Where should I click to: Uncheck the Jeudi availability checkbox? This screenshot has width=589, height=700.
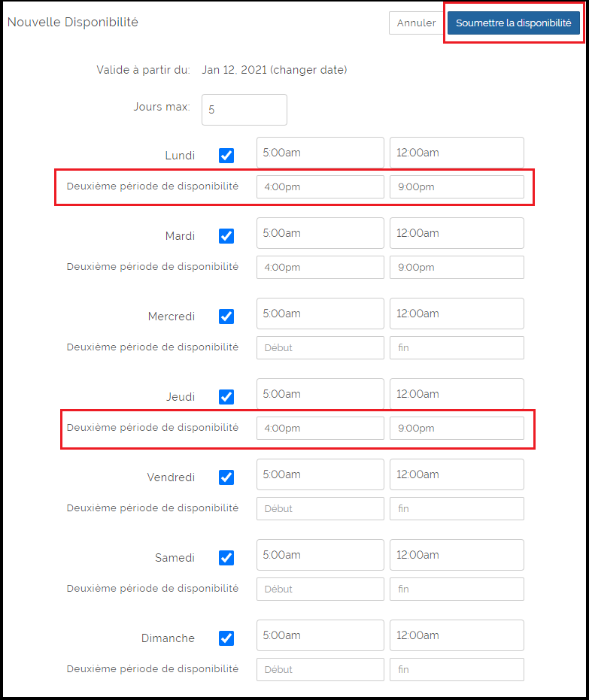point(226,397)
